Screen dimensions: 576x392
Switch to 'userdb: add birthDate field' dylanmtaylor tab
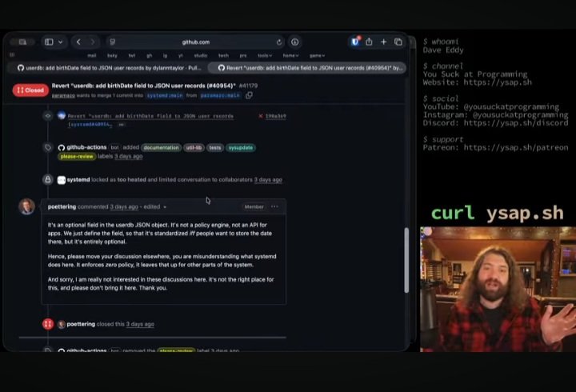click(109, 68)
